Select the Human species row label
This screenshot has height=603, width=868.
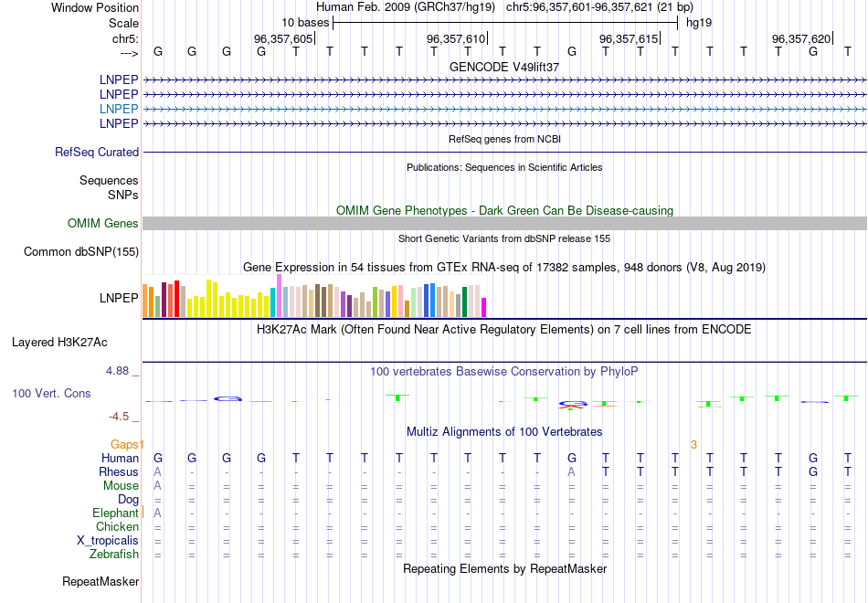(x=120, y=458)
